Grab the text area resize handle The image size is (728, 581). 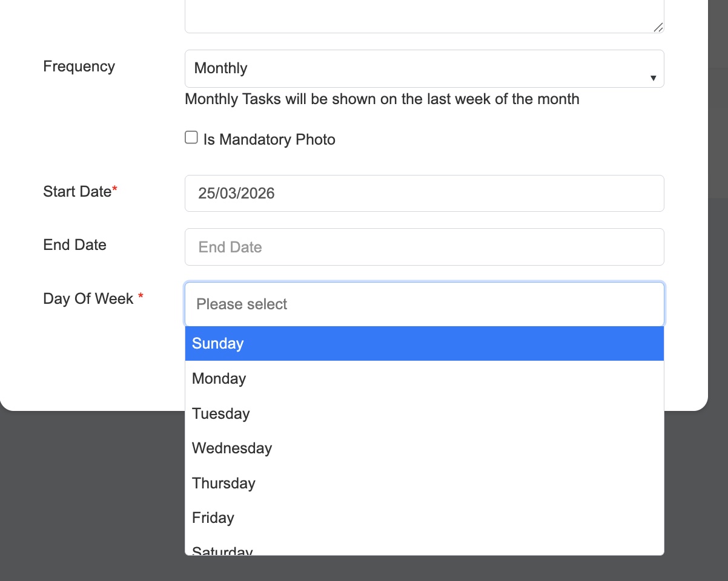(x=658, y=27)
